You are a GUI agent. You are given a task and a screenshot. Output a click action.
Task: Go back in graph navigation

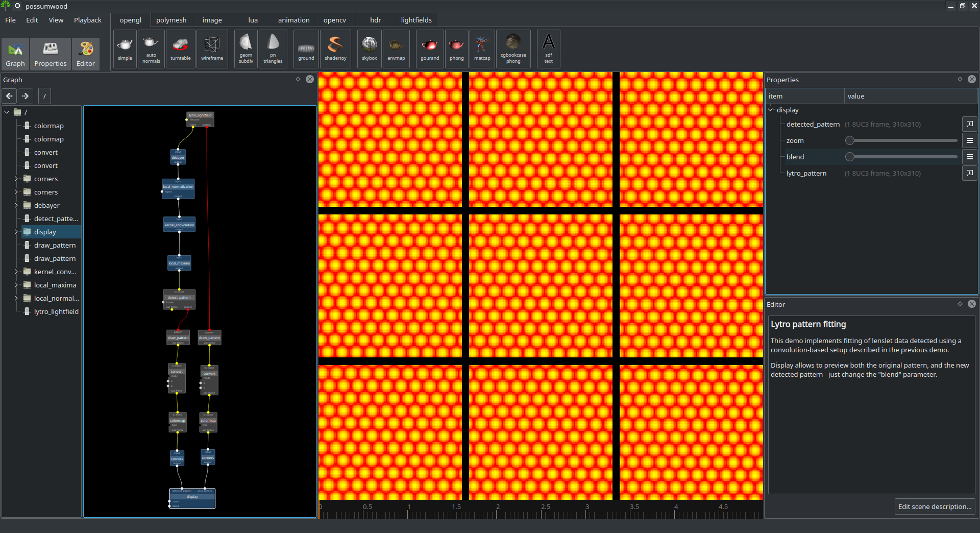pyautogui.click(x=10, y=96)
